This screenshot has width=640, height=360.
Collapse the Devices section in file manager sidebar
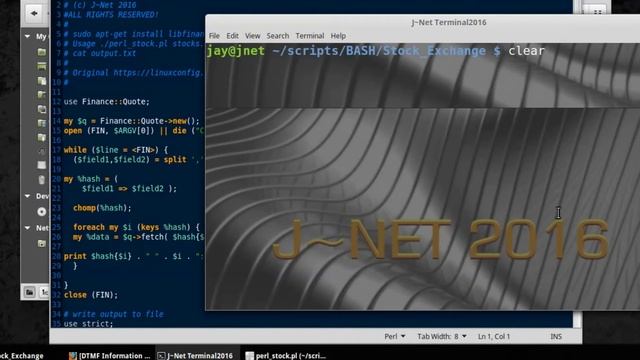click(x=27, y=196)
